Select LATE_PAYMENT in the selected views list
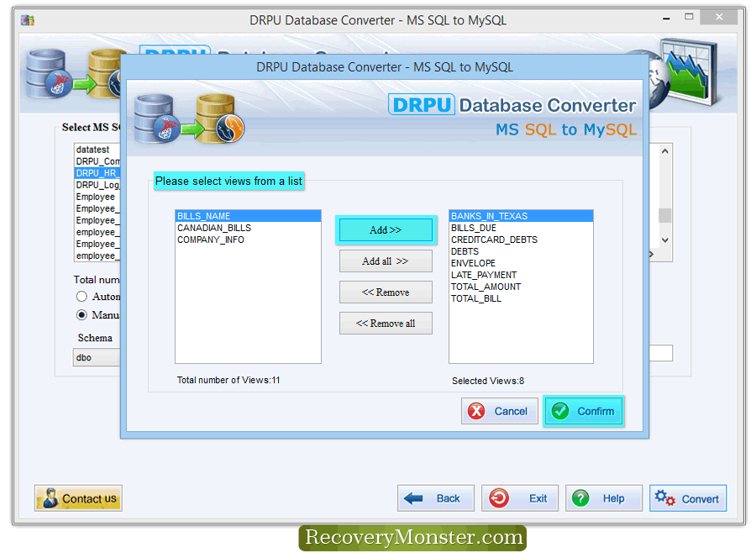This screenshot has height=553, width=756. pos(521,275)
